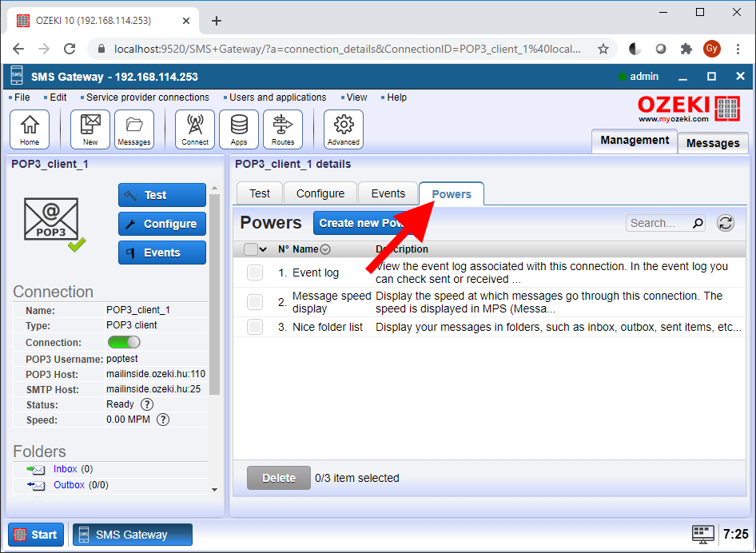Image resolution: width=756 pixels, height=553 pixels.
Task: Click the OZEKI logo
Action: (689, 109)
